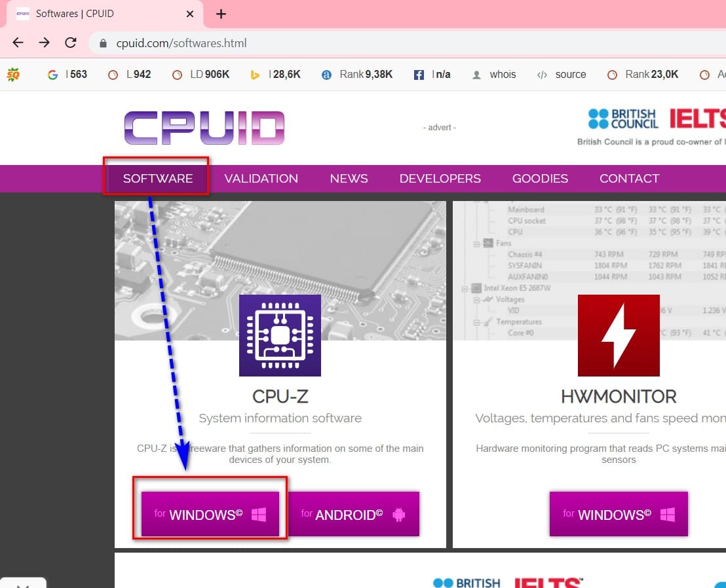Click the SEOquake SQ logo icon
Viewport: 726px width, 588px height.
(x=13, y=74)
